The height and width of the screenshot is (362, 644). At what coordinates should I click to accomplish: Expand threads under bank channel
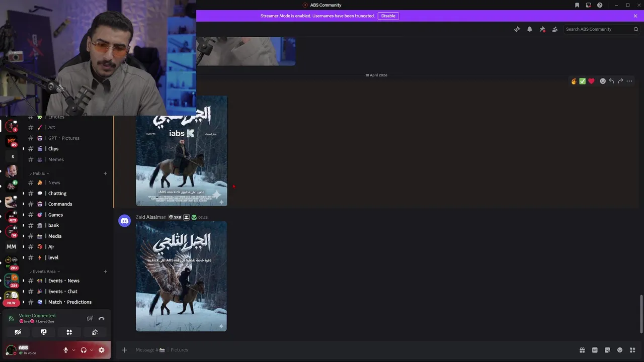click(23, 226)
